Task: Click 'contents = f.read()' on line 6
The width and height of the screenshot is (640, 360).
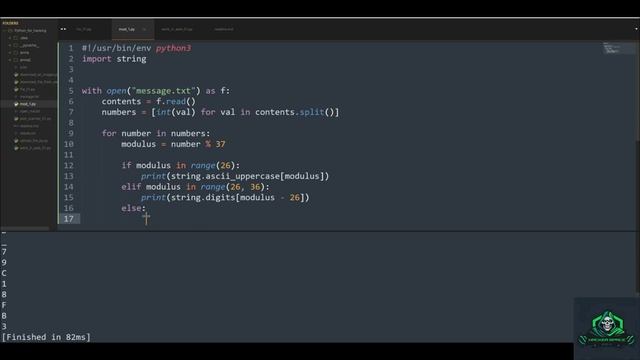Action: (149, 101)
